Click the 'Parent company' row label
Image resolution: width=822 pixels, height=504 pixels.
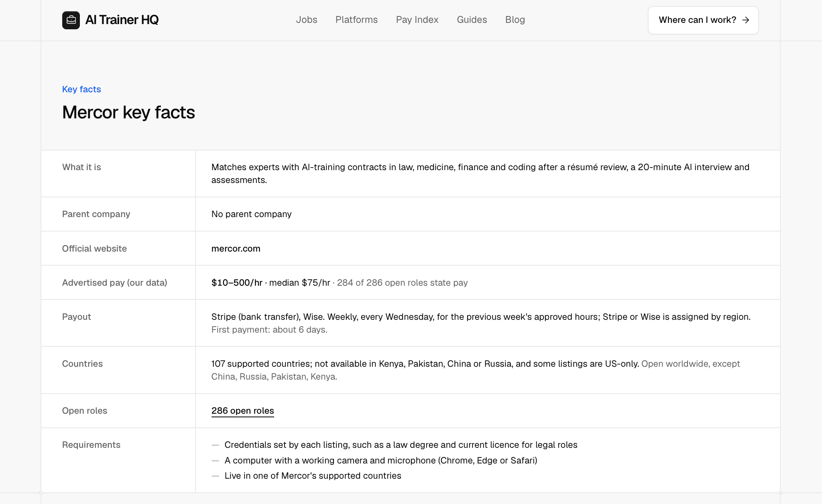[x=96, y=214]
